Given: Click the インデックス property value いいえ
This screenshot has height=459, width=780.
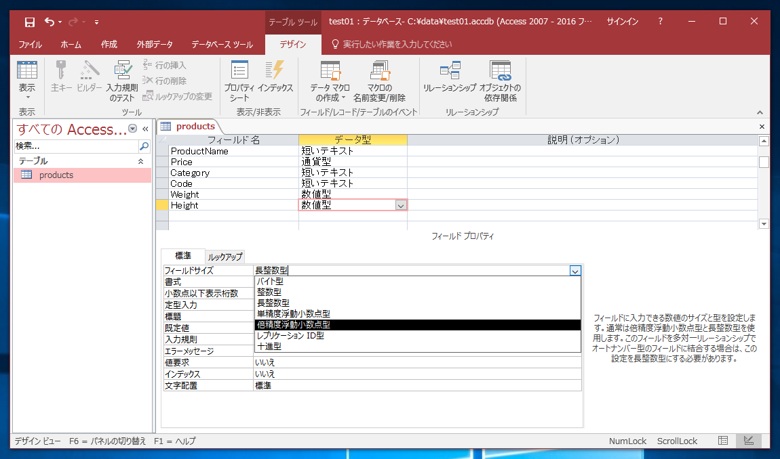Looking at the screenshot, I should click(x=417, y=374).
